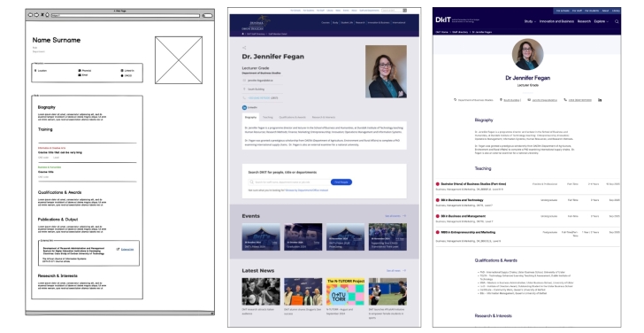Screen dimensions: 644x333
Task: Click For Schools in the right page top bar
Action: point(563,11)
